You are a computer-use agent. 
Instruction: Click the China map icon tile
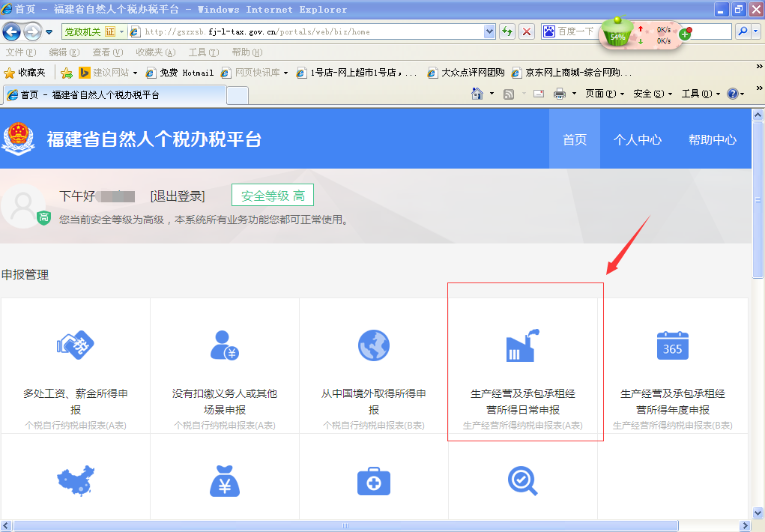(x=76, y=481)
